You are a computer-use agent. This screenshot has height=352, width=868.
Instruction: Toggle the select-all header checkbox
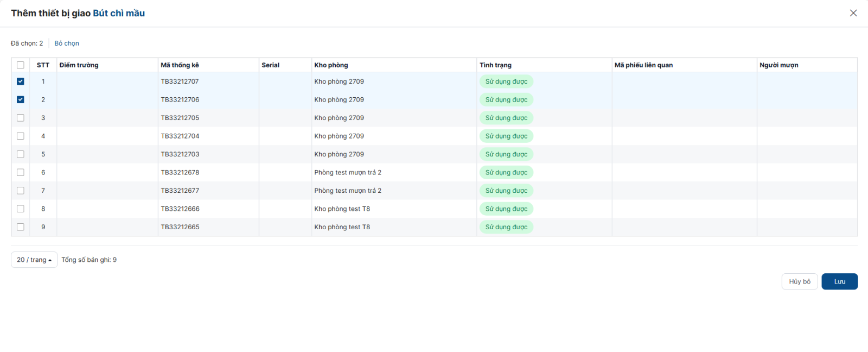(x=21, y=65)
